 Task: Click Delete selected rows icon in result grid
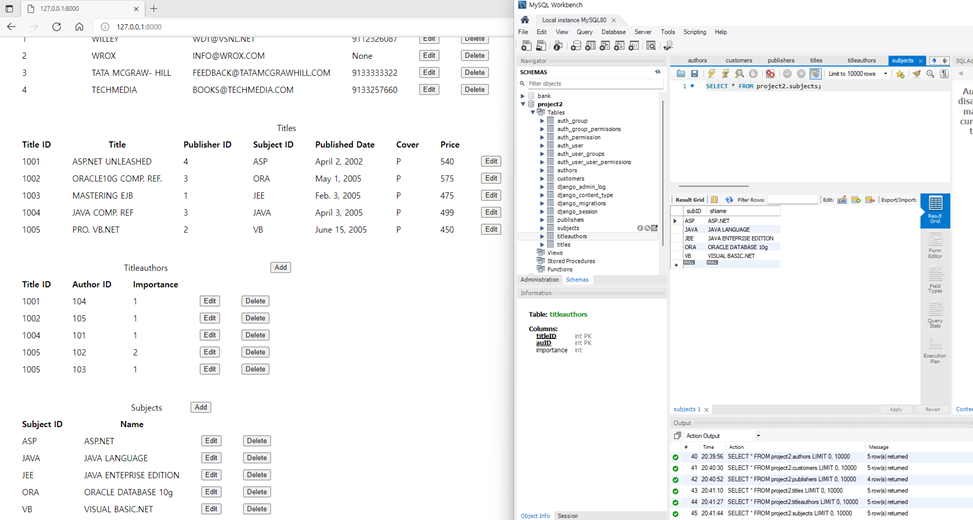coord(870,200)
